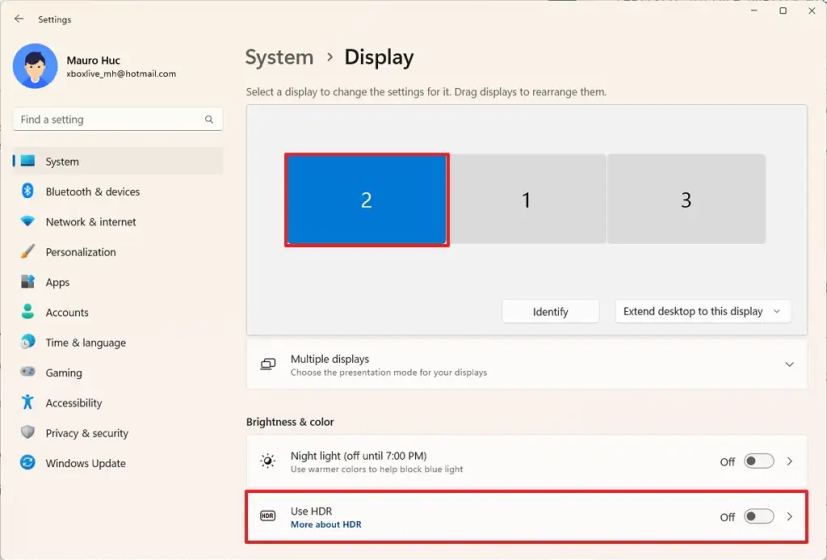Click the Accounts person icon

point(27,312)
